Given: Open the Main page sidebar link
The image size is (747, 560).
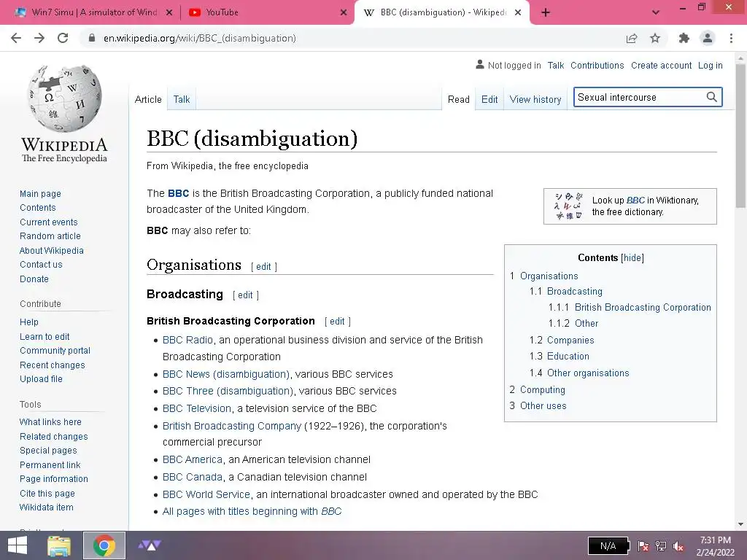Looking at the screenshot, I should pos(41,194).
